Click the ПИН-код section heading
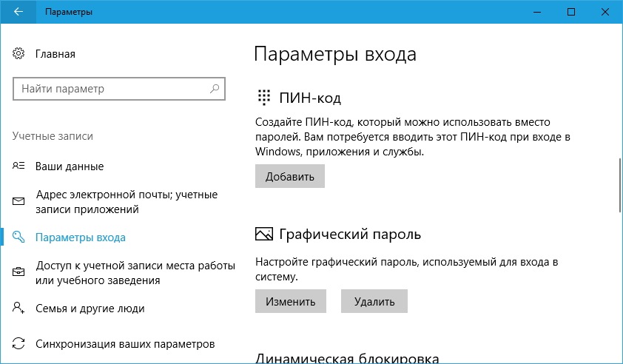 coord(310,98)
